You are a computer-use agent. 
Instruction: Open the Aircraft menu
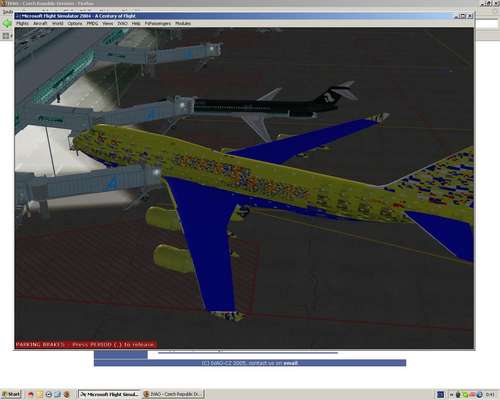click(x=40, y=23)
